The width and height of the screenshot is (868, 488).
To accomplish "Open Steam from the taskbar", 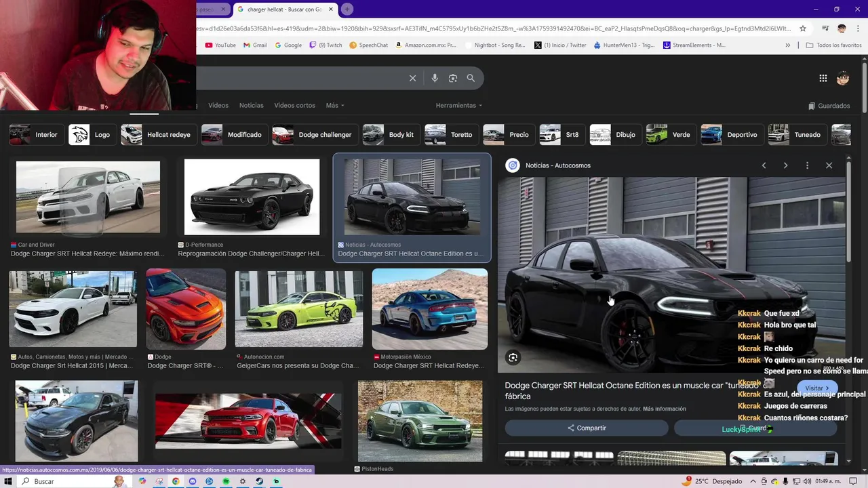I will 260,481.
